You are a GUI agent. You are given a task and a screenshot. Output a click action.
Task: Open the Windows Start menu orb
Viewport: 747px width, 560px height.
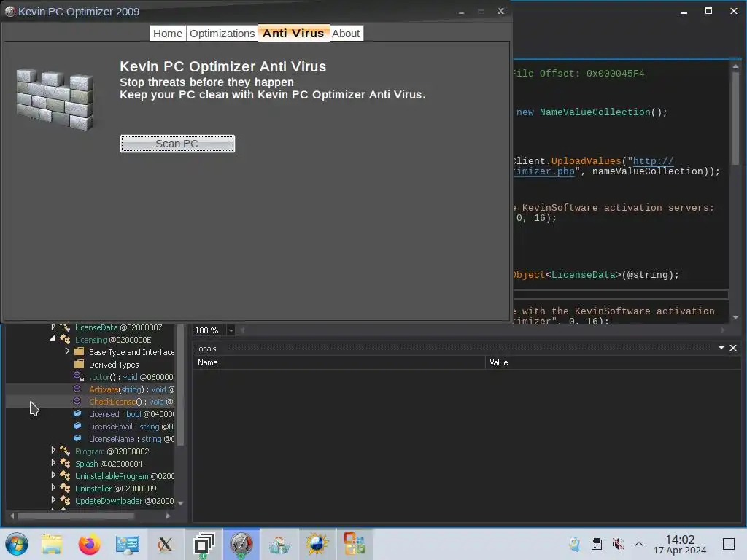[17, 544]
